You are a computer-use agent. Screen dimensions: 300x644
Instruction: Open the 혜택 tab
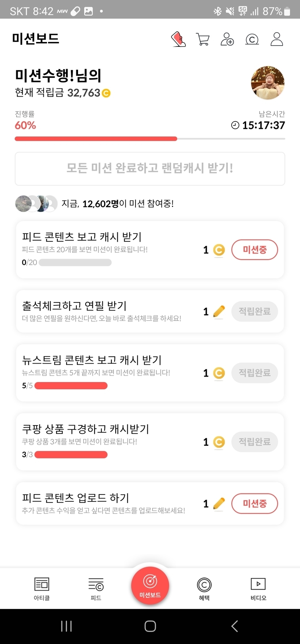[x=204, y=588]
